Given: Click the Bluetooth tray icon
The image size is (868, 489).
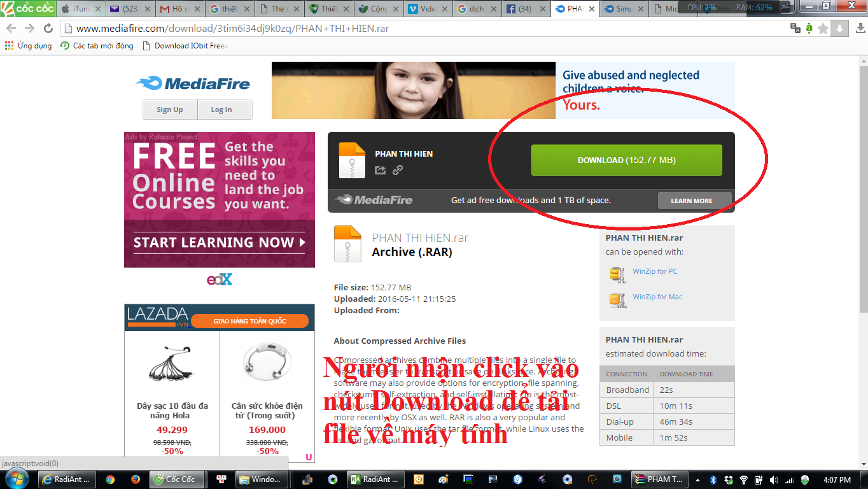Looking at the screenshot, I should (x=713, y=479).
